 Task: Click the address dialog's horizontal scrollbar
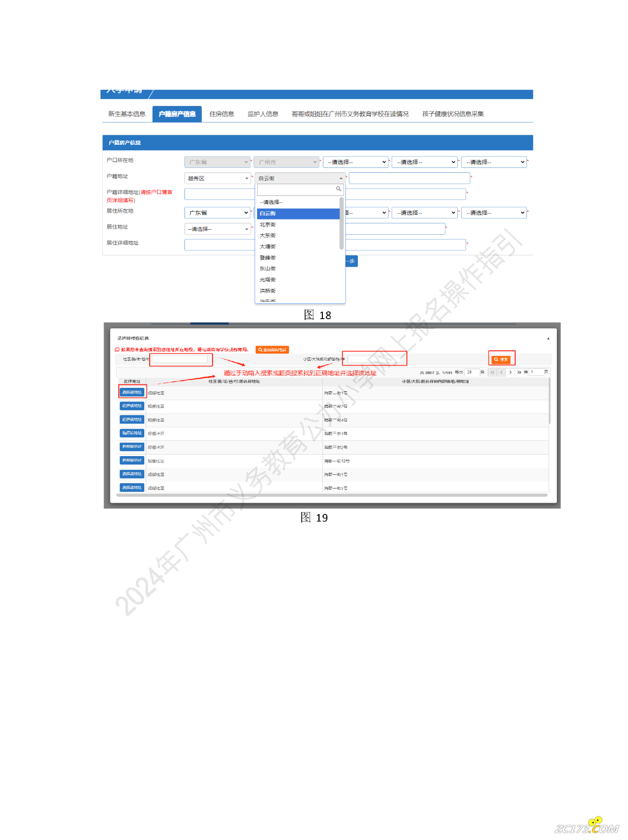(332, 495)
